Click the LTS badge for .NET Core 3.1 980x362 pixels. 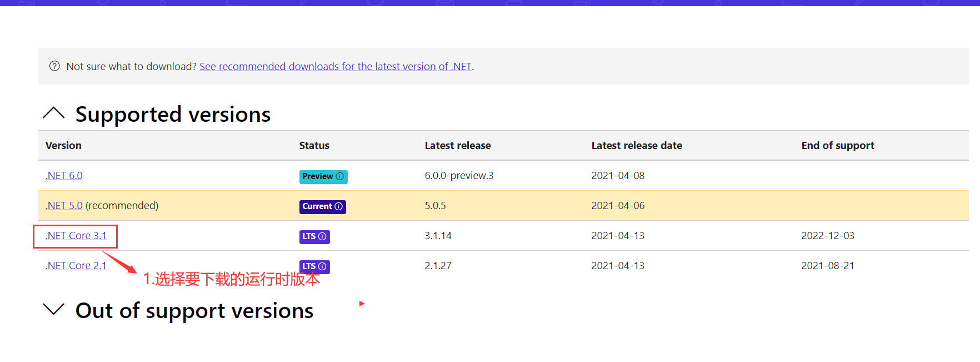314,236
